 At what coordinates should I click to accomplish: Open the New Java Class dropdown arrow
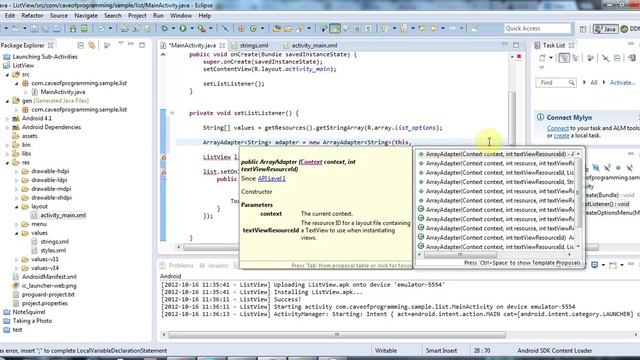pos(262,29)
